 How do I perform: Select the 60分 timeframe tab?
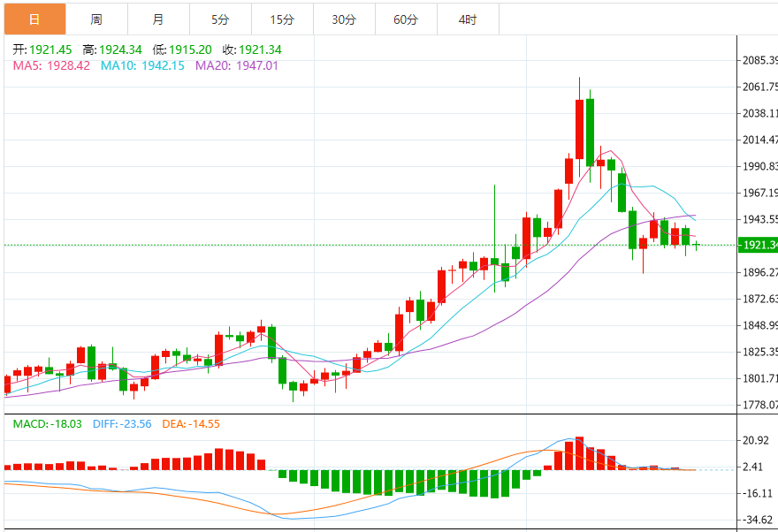406,19
